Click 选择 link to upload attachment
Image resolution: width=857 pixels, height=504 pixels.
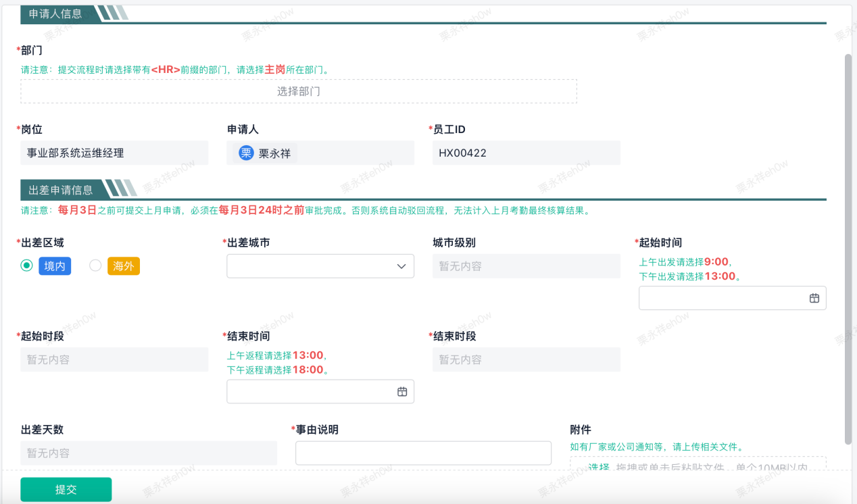point(598,468)
